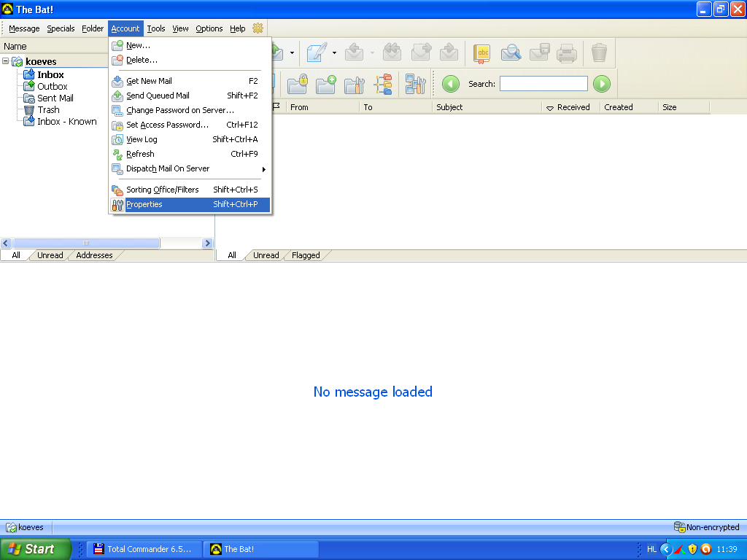
Task: Select the Sent Mail folder
Action: (55, 98)
